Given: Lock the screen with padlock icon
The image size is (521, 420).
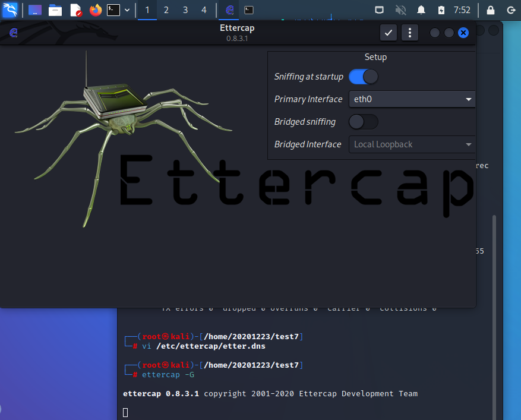Looking at the screenshot, I should click(491, 10).
